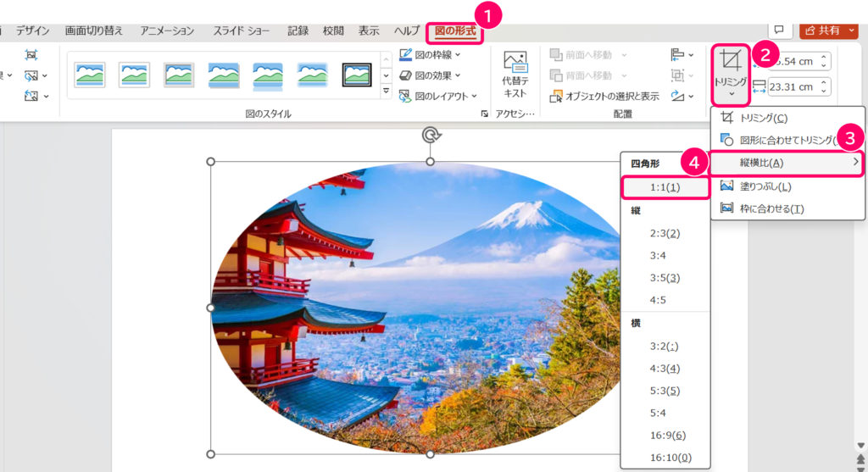Image resolution: width=868 pixels, height=472 pixels.
Task: Open the reset picture dropdown
Action: pos(36,97)
